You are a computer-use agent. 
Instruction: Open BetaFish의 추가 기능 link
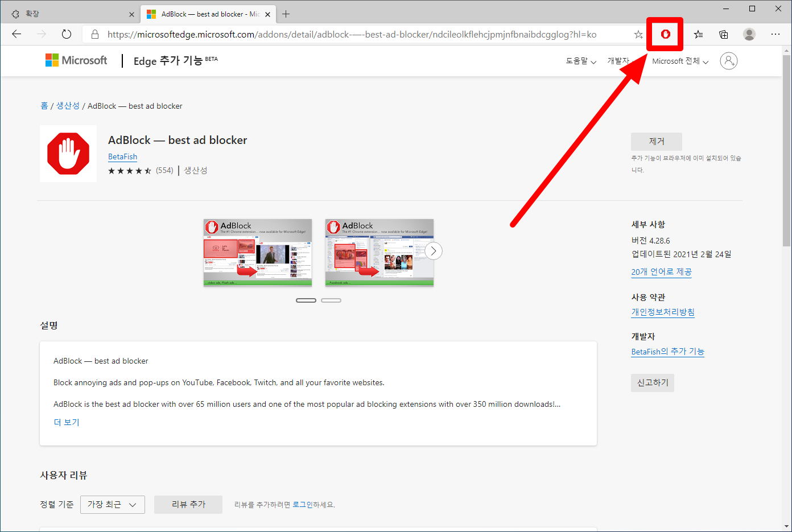pos(668,351)
